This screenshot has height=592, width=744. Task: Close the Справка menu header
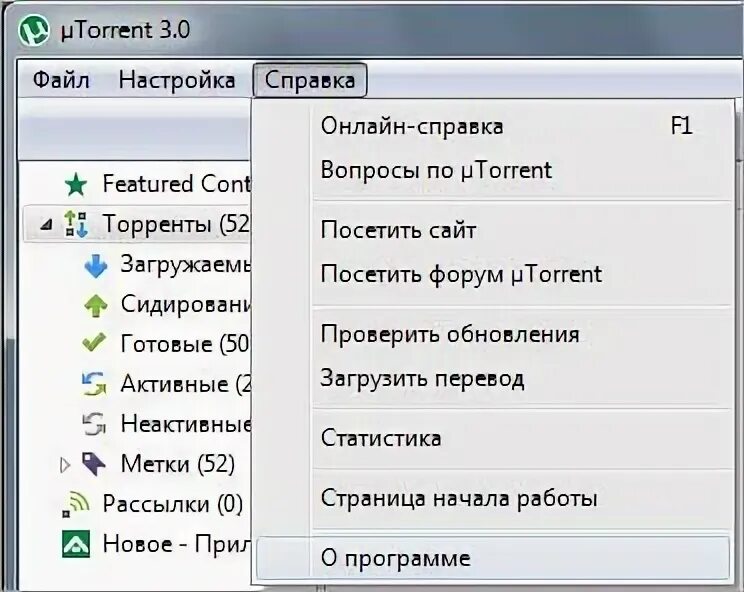pos(309,80)
